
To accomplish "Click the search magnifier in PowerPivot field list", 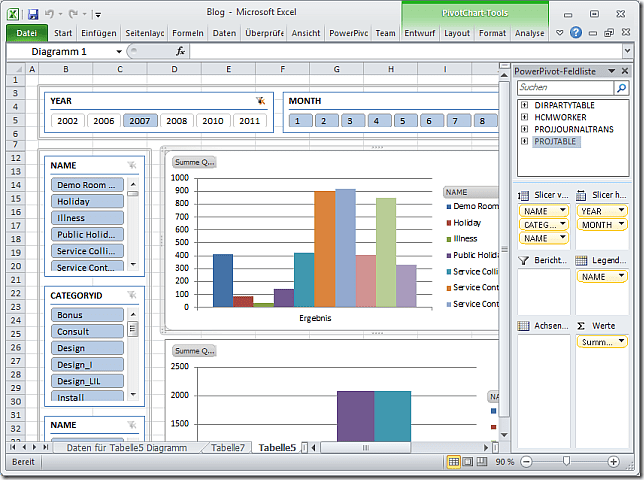I will pyautogui.click(x=621, y=87).
